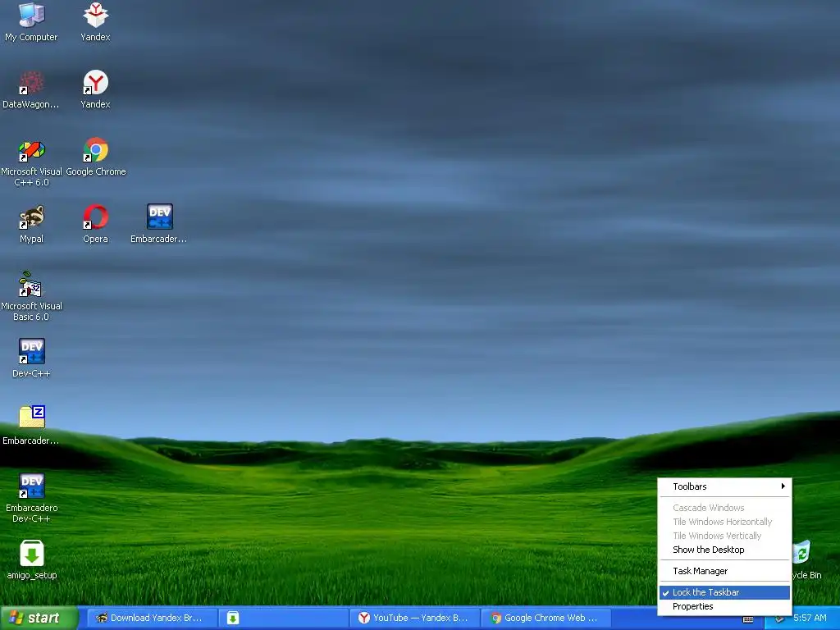
Task: Toggle the Lock the Taskbar option
Action: click(724, 592)
